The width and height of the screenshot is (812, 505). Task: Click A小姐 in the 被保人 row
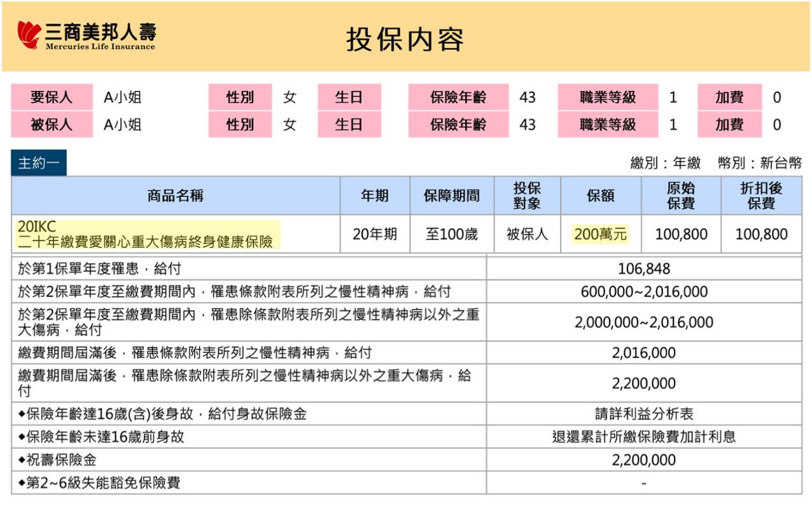point(122,125)
